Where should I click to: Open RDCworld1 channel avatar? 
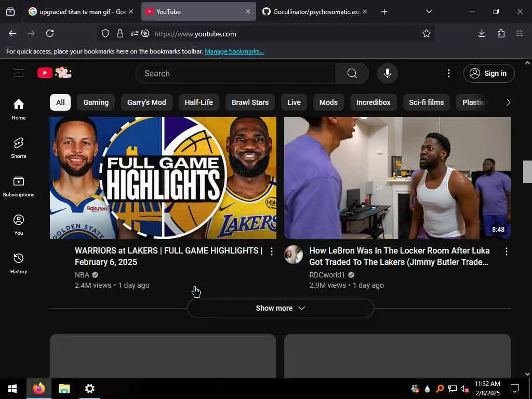pyautogui.click(x=294, y=255)
